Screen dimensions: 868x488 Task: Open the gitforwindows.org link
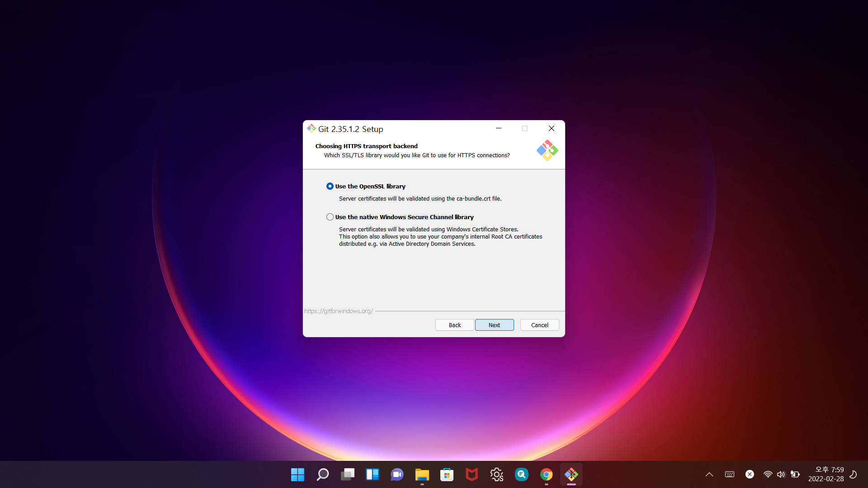(338, 311)
